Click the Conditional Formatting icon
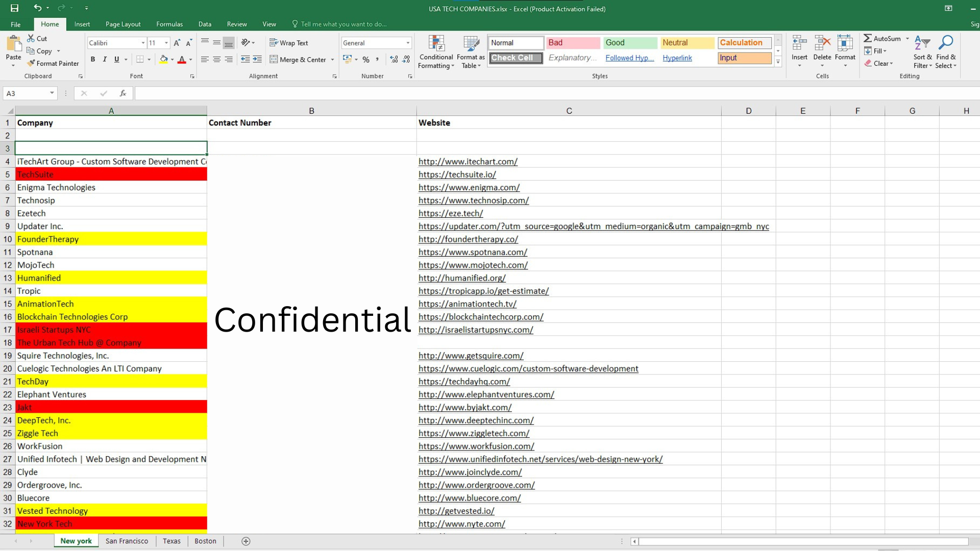 pyautogui.click(x=436, y=44)
